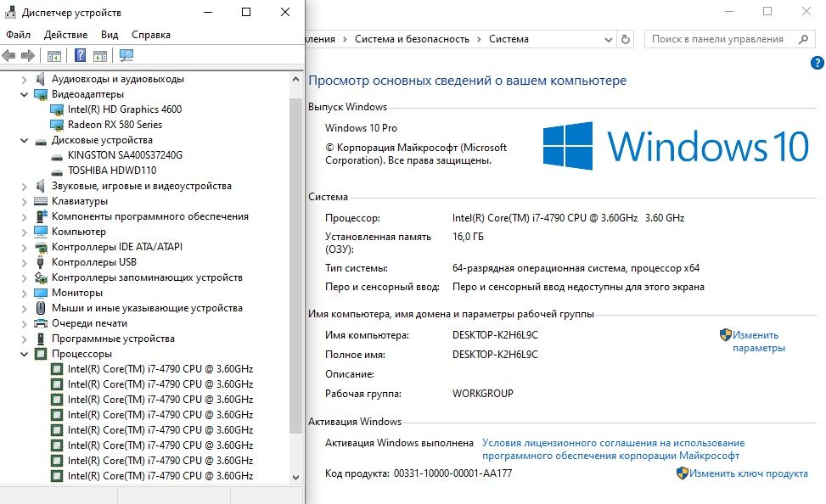This screenshot has height=504, width=826.
Task: Click the WORKGROUP workgroup value
Action: [482, 394]
